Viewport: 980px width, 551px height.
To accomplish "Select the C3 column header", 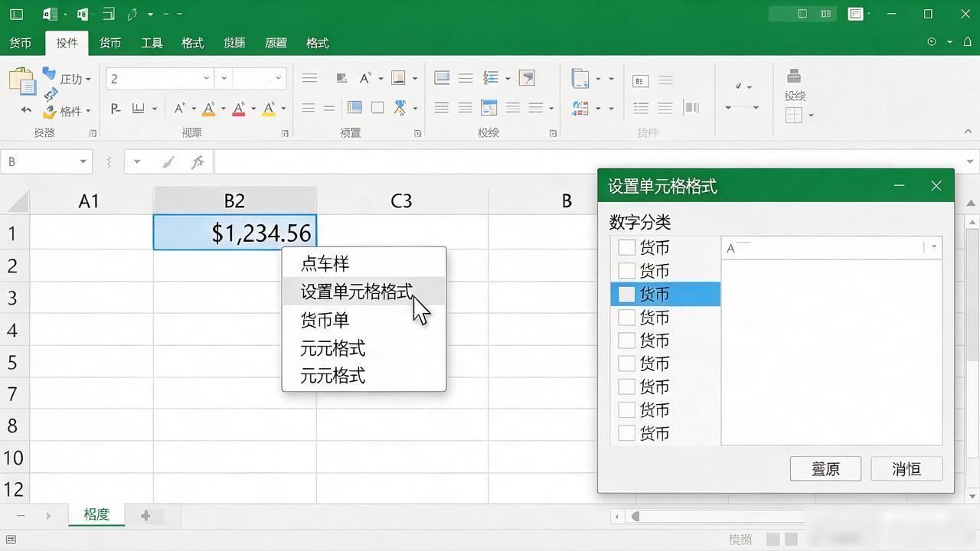I will (x=402, y=201).
